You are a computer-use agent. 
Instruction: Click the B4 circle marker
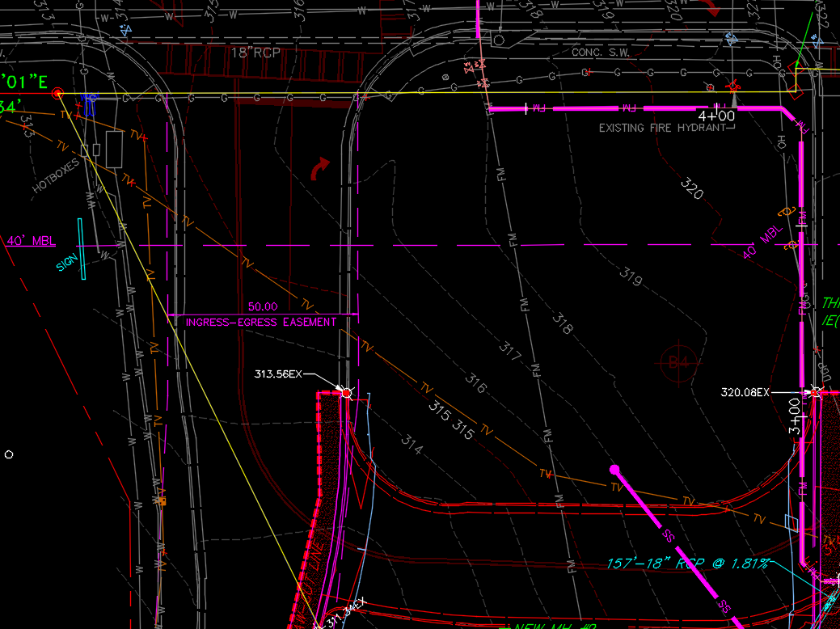(679, 364)
